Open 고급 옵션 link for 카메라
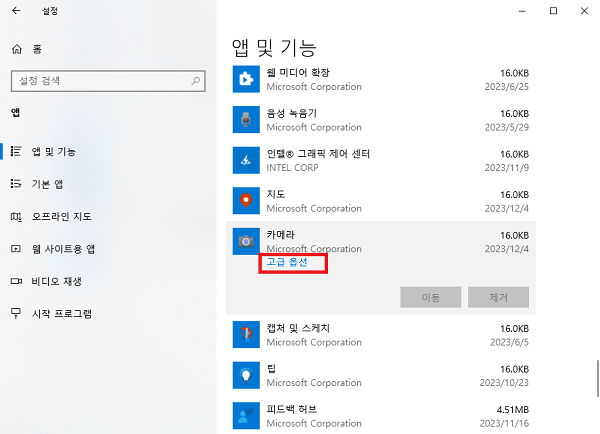600x434 pixels. pyautogui.click(x=287, y=262)
